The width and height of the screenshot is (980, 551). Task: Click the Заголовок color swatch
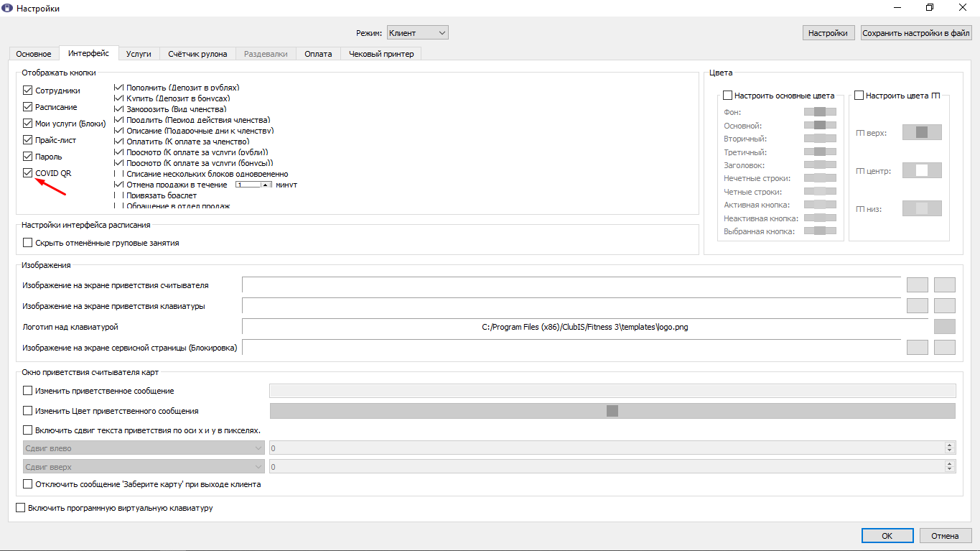pyautogui.click(x=820, y=165)
